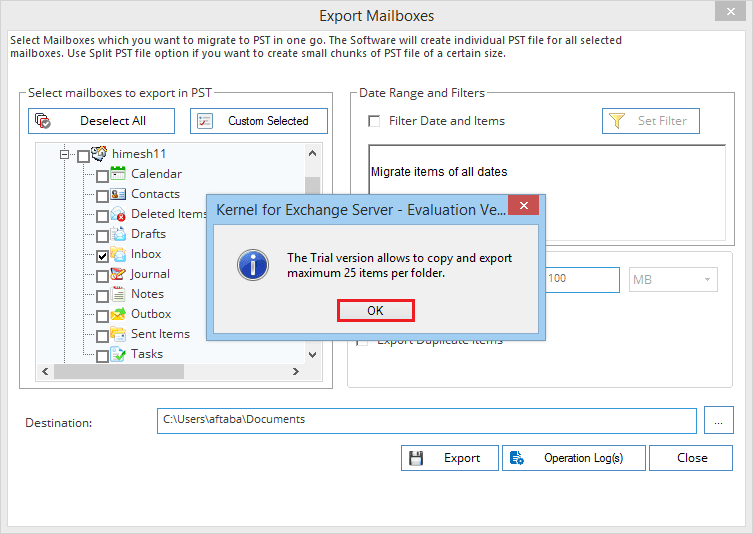
Task: Click the mailbox tree scroll down arrow
Action: click(x=312, y=355)
